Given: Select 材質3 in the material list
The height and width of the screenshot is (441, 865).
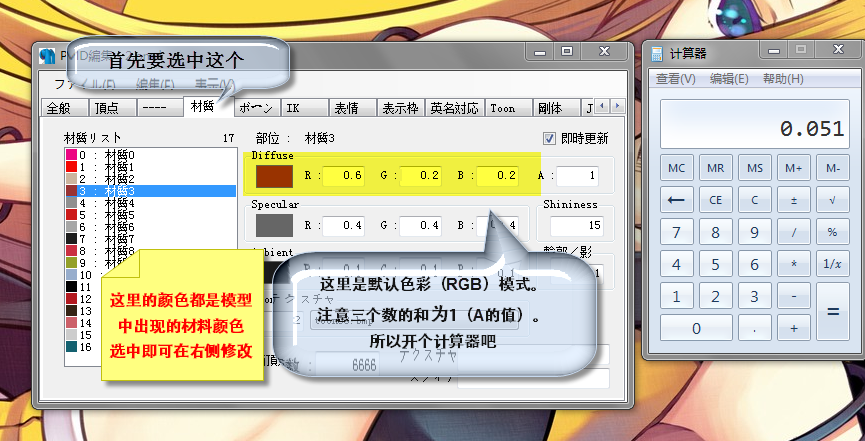Looking at the screenshot, I should [x=150, y=191].
